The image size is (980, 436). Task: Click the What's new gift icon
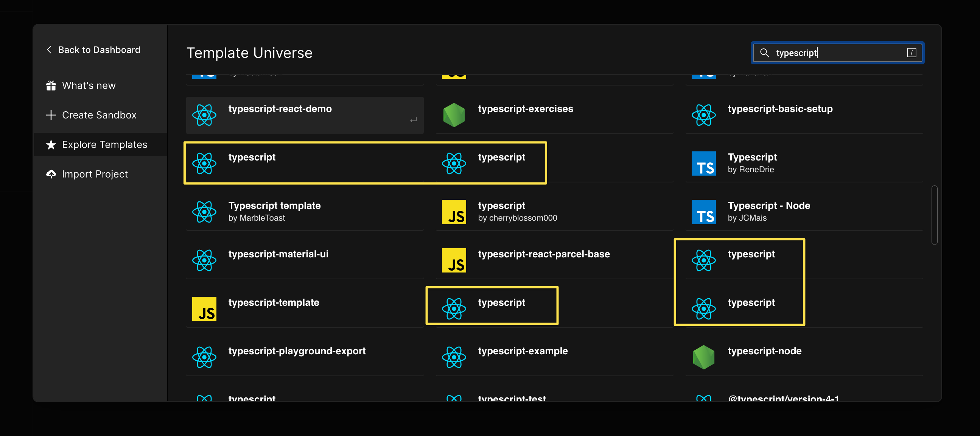tap(51, 86)
